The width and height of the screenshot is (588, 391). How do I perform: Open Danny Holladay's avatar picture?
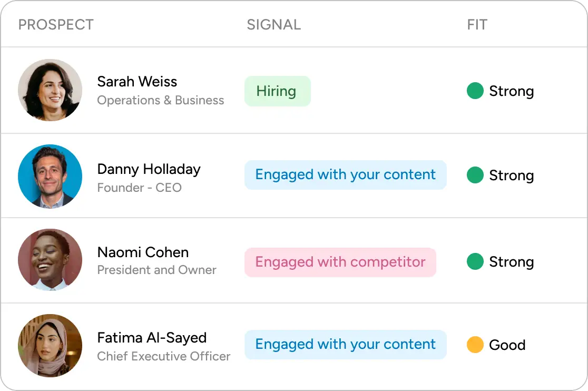[50, 176]
